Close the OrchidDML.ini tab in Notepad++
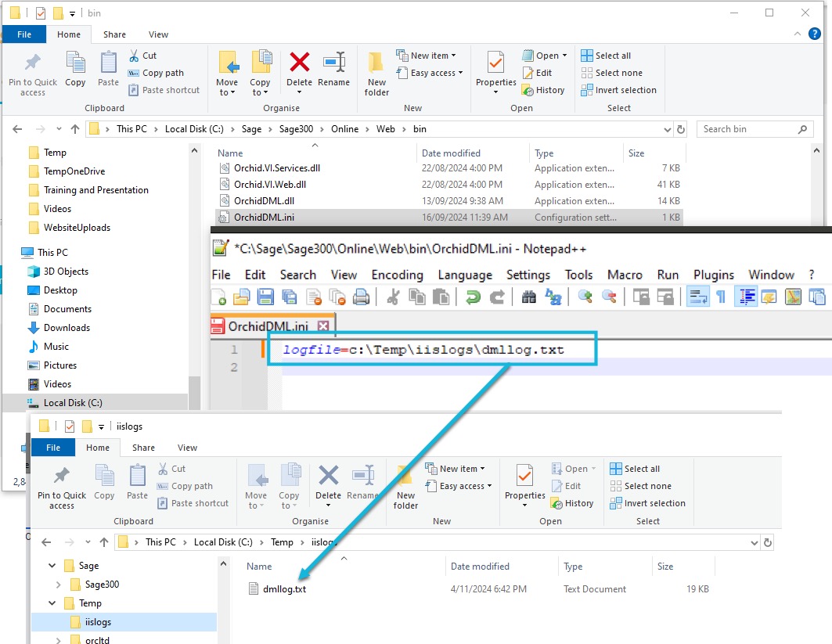832x644 pixels. click(x=323, y=326)
